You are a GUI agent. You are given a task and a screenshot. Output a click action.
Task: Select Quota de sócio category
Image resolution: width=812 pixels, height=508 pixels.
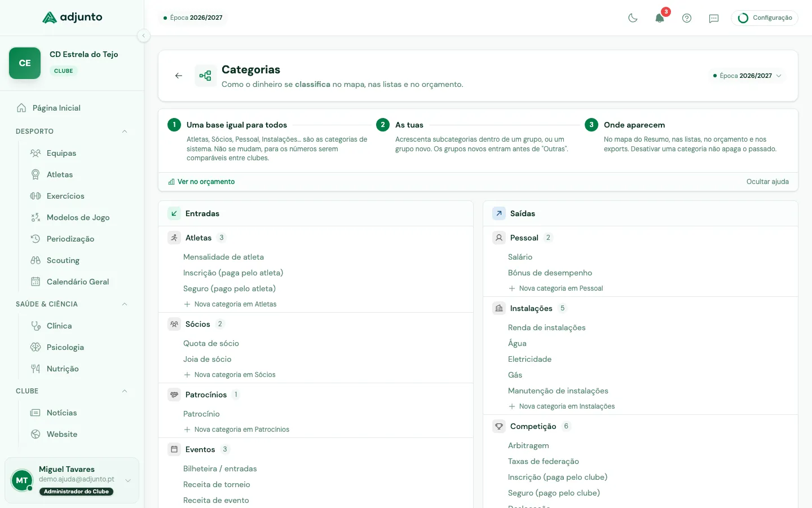pos(211,343)
